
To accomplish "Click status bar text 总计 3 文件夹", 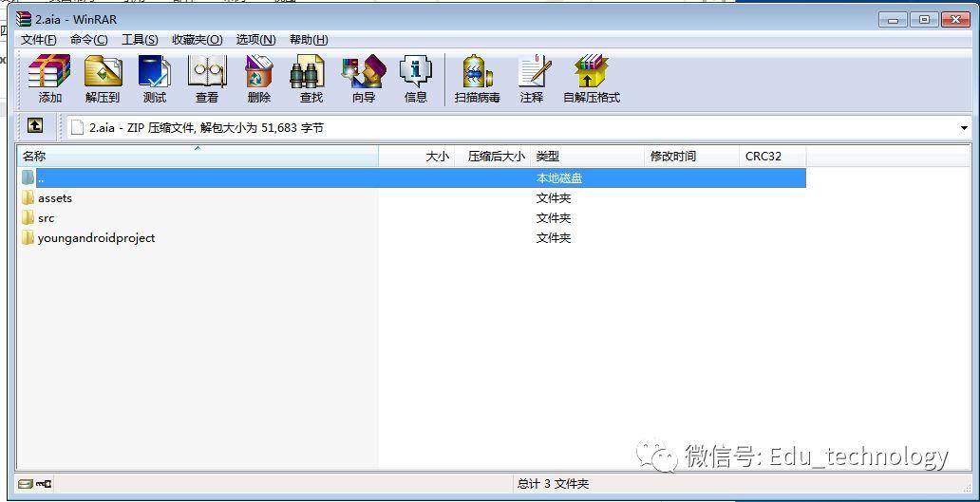I will (553, 484).
